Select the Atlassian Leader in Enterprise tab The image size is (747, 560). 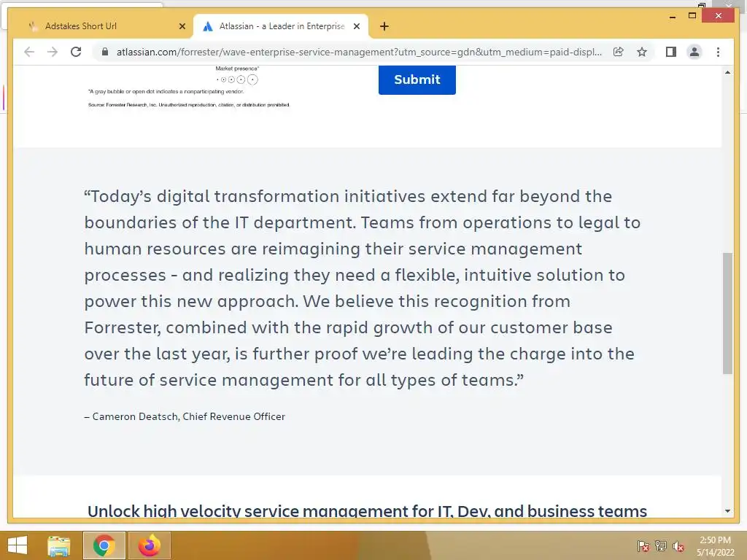[x=281, y=26]
